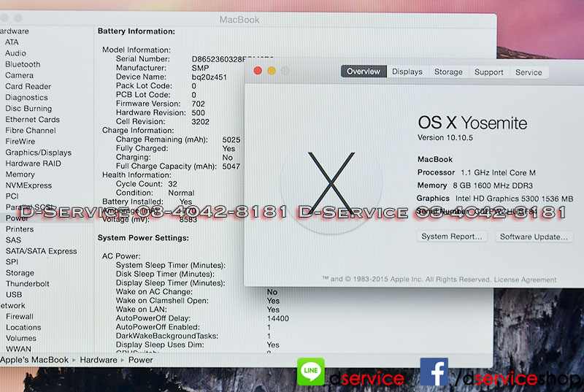Click Power in the bottom path bar
This screenshot has width=584, height=392.
tap(140, 360)
